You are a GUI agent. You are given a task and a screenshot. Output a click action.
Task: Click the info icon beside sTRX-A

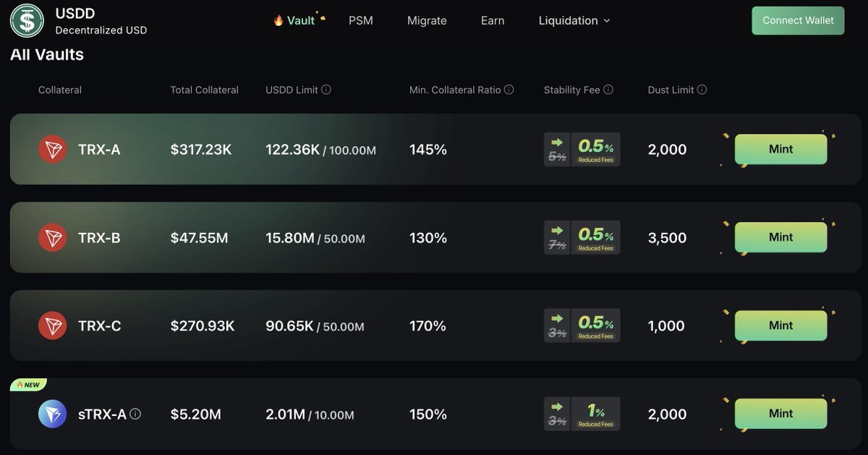click(135, 414)
